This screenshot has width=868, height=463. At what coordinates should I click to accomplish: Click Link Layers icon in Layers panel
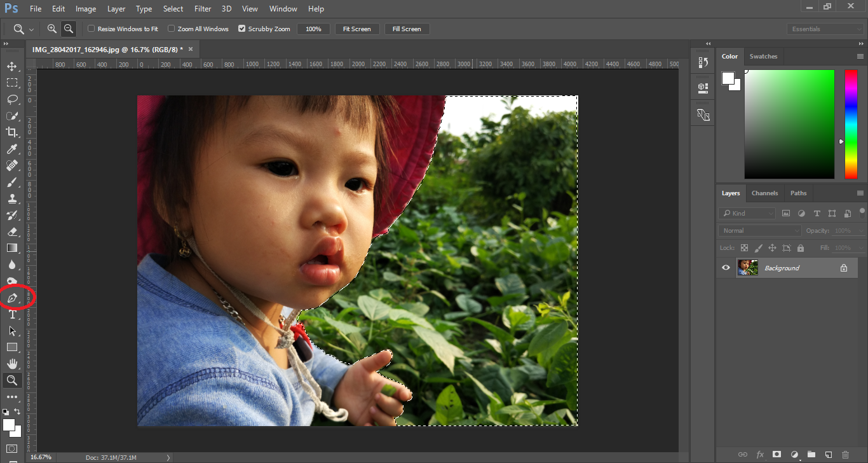[x=742, y=454]
